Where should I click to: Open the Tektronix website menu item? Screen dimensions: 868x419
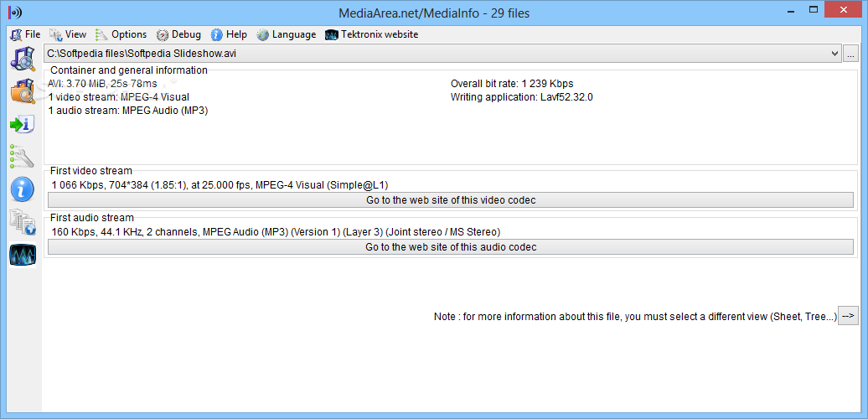372,34
